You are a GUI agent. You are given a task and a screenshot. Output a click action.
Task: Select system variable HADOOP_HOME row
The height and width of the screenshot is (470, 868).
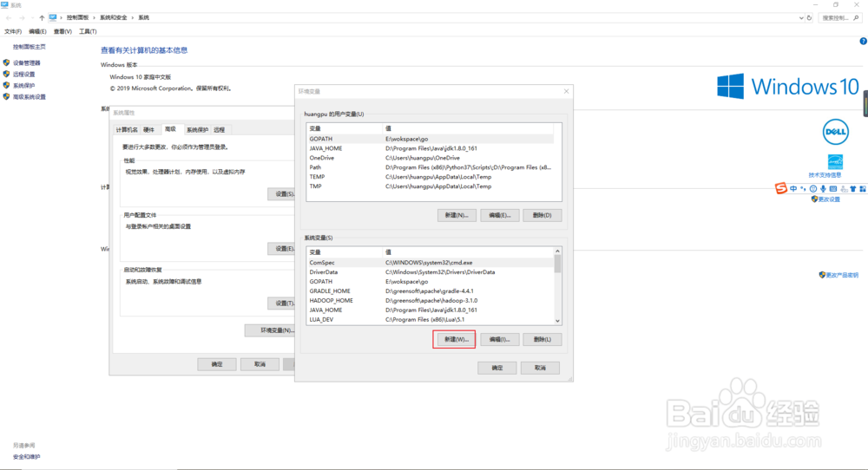point(431,301)
